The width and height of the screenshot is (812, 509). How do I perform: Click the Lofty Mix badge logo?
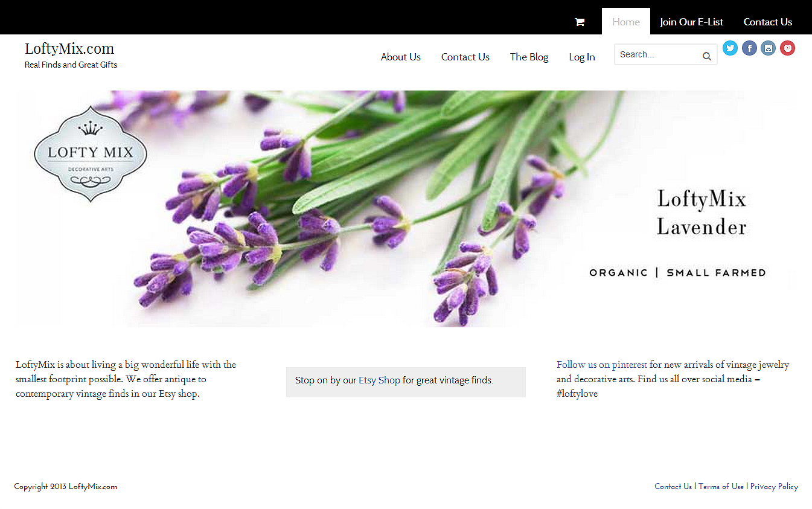tap(91, 154)
